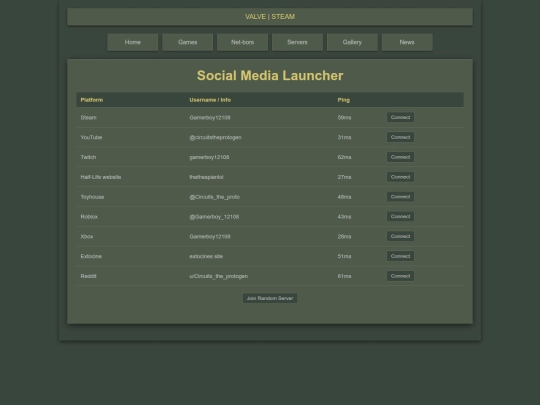
Task: Click the 51ms ping value
Action: pyautogui.click(x=344, y=256)
